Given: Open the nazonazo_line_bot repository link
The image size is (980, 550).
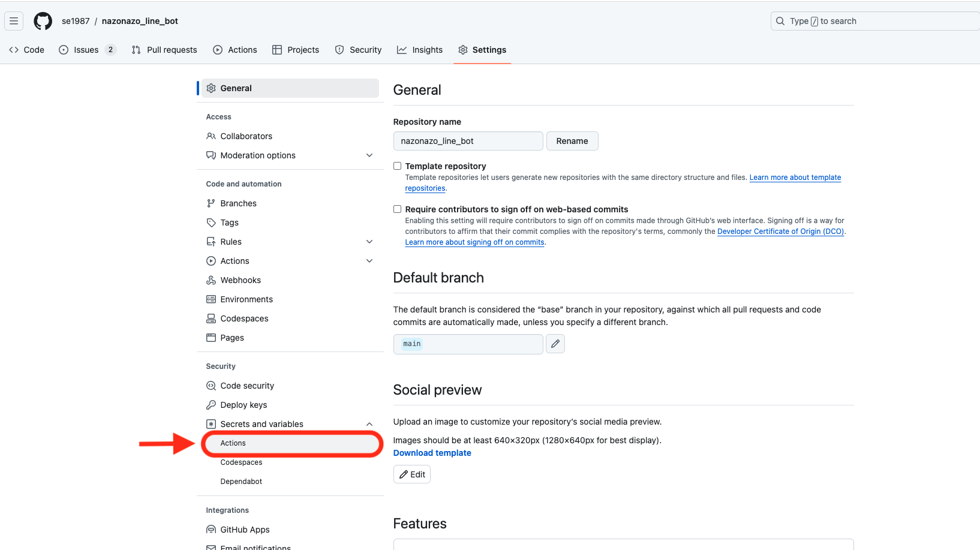Looking at the screenshot, I should click(x=140, y=21).
